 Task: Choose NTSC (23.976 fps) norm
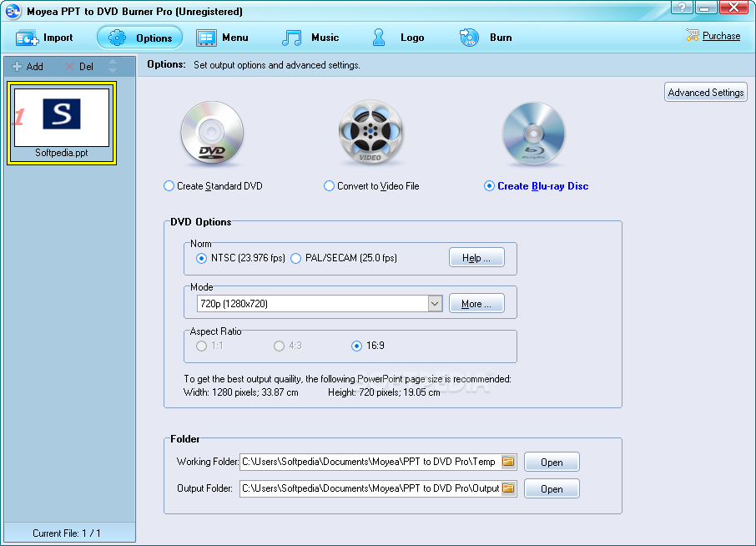tap(240, 258)
